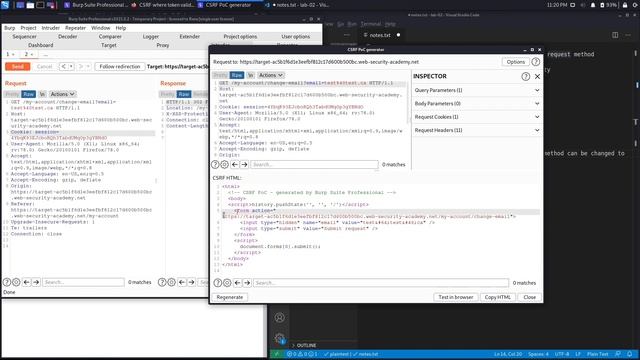This screenshot has height=360, width=640.
Task: Toggle \n display in Repeater Request editor
Action: pos(42,94)
